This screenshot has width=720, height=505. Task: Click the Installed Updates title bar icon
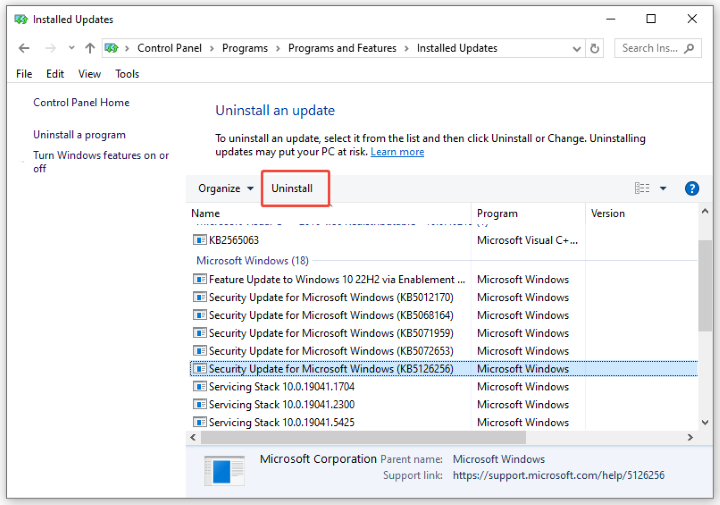[x=21, y=19]
